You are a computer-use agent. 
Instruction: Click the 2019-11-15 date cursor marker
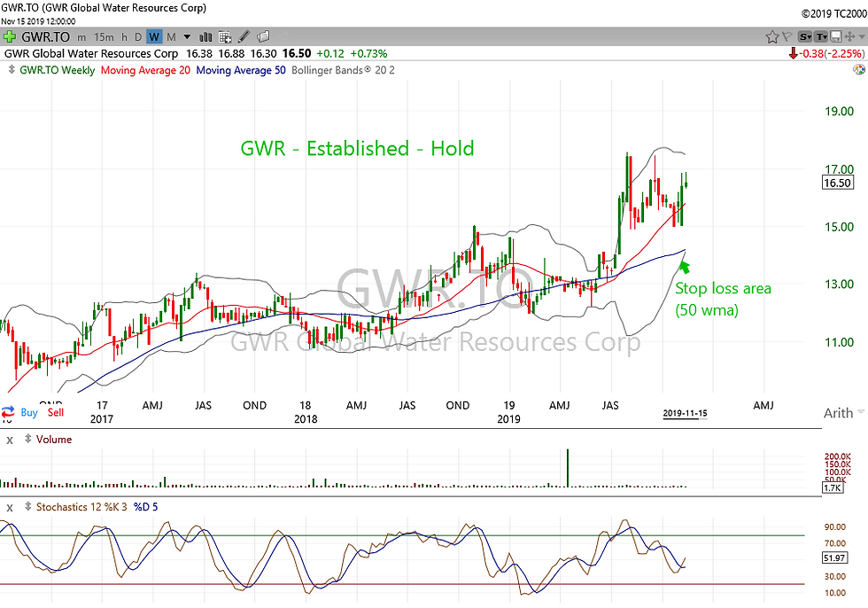[685, 413]
